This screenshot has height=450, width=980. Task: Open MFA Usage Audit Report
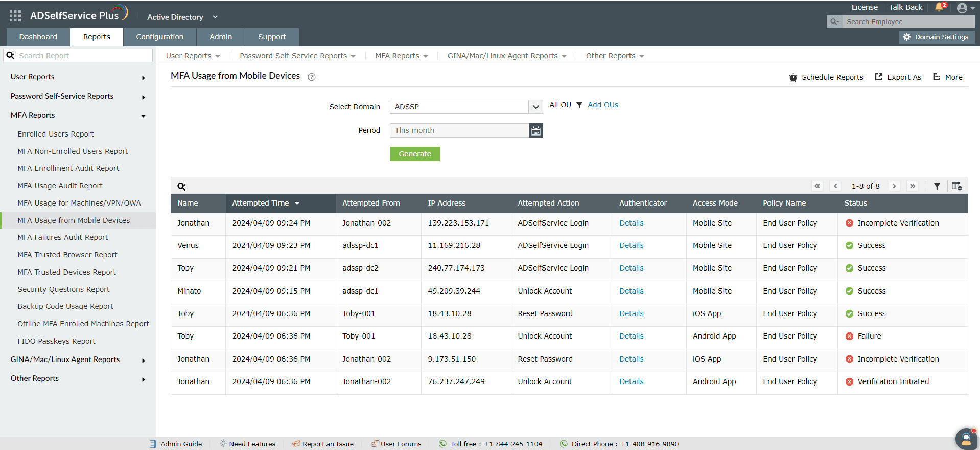point(60,186)
